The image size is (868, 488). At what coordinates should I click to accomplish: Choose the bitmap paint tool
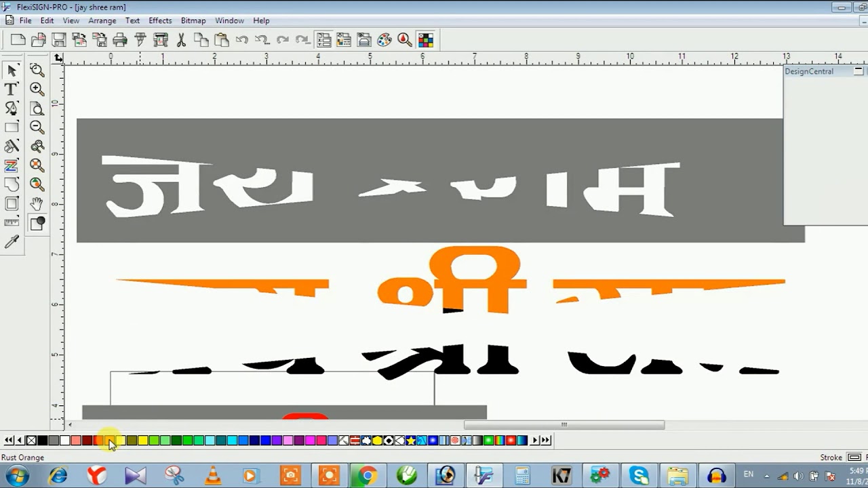point(12,146)
